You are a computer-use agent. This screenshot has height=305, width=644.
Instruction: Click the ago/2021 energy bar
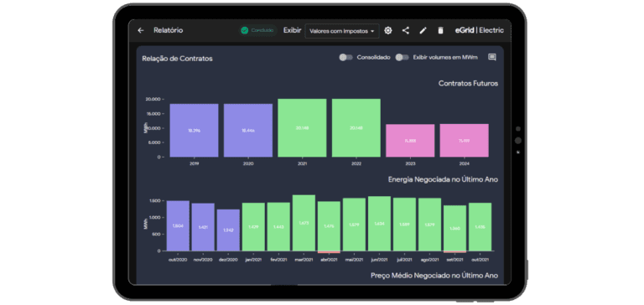[x=429, y=225]
